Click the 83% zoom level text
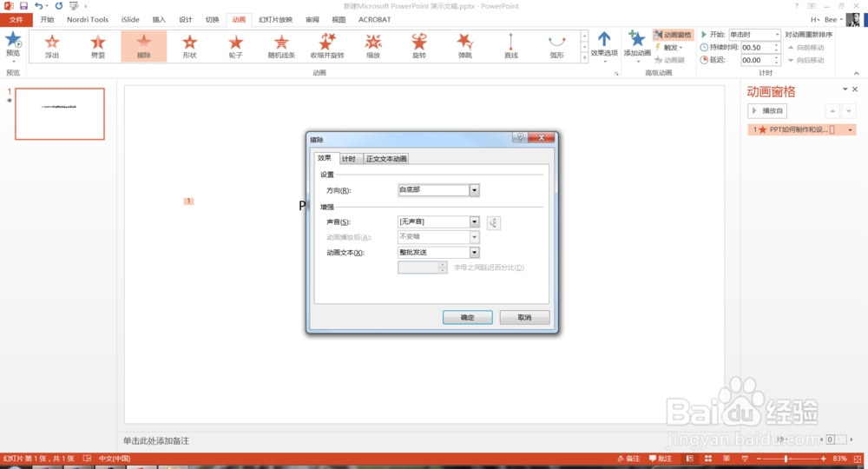Image resolution: width=868 pixels, height=469 pixels. pos(839,459)
